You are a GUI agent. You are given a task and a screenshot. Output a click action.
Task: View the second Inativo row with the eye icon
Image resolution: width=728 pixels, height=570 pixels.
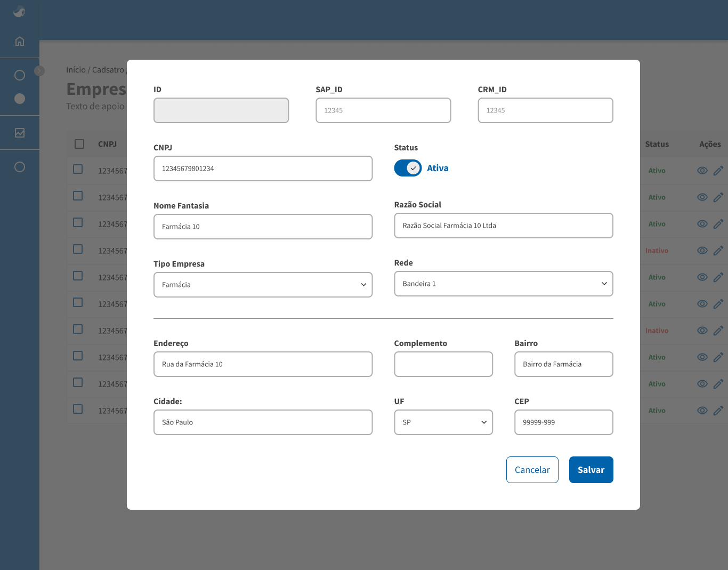(702, 331)
